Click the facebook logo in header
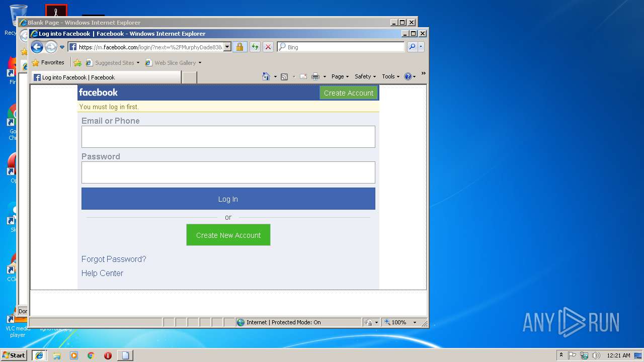Screen dimensions: 644x362 98,93
